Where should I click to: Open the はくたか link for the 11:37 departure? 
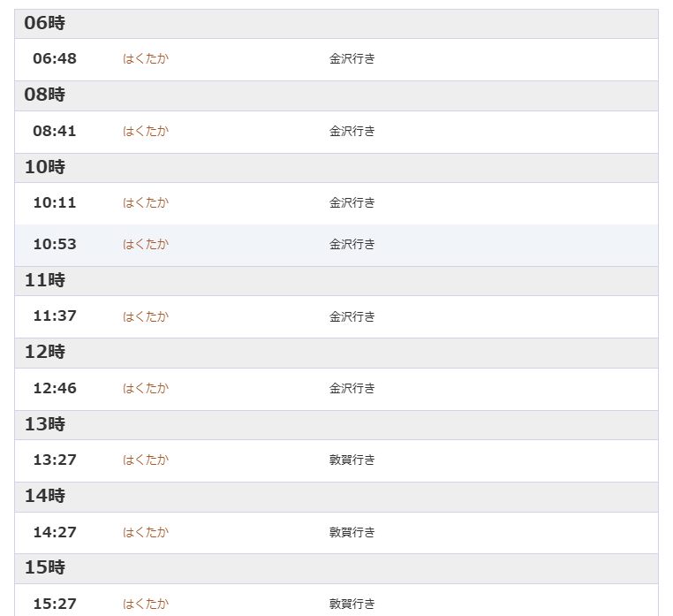tap(145, 317)
